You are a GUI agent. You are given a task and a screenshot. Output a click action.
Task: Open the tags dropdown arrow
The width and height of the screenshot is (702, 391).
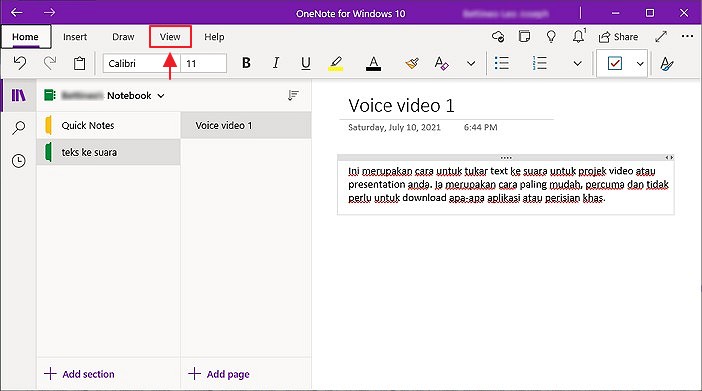640,64
